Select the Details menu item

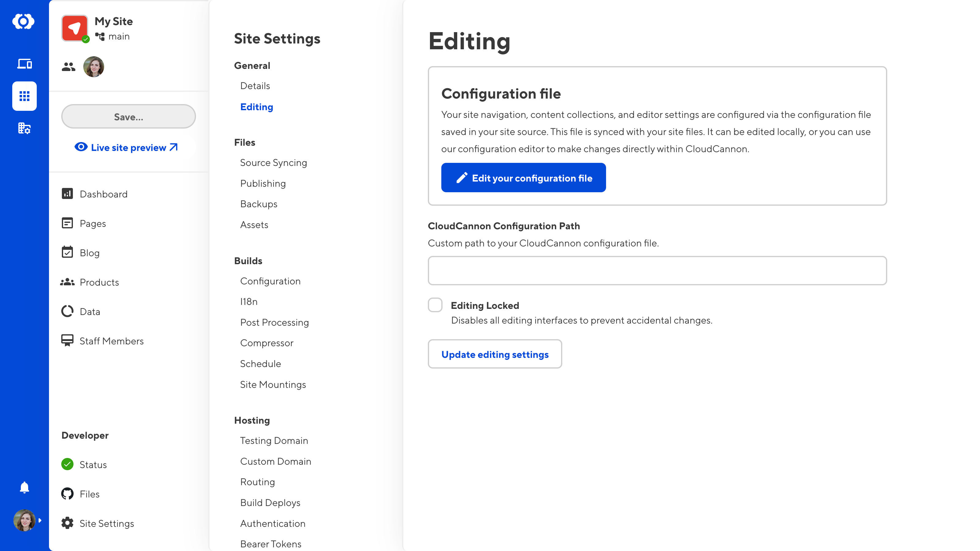tap(254, 86)
